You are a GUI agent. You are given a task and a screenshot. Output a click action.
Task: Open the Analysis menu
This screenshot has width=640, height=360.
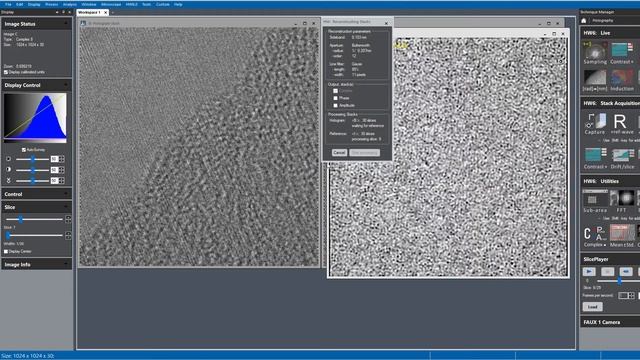[x=69, y=4]
